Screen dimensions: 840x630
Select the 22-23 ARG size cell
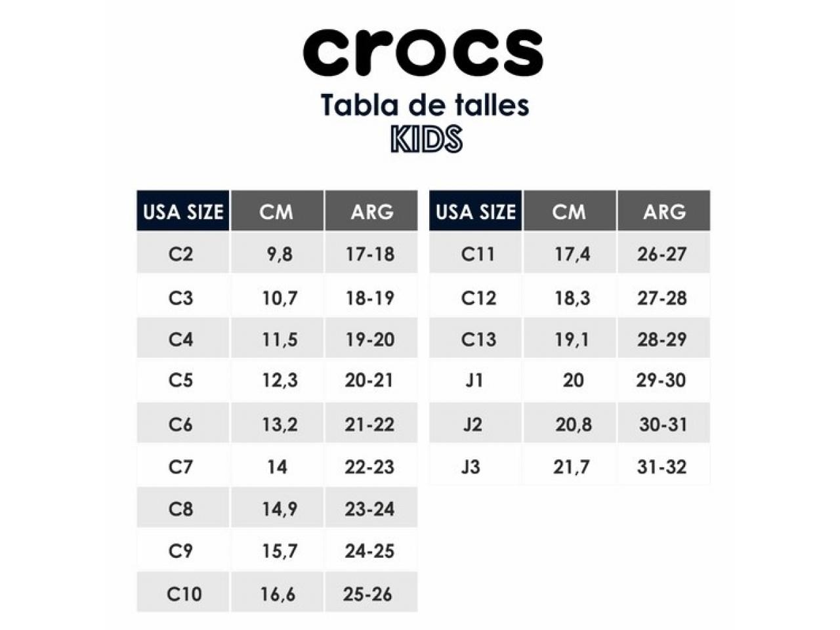pos(371,467)
